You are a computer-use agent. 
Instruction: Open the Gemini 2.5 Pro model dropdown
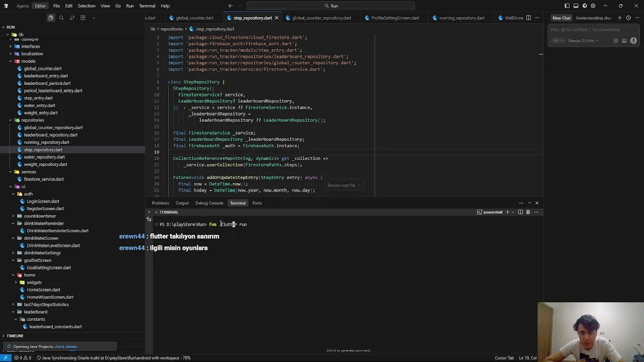click(x=583, y=41)
